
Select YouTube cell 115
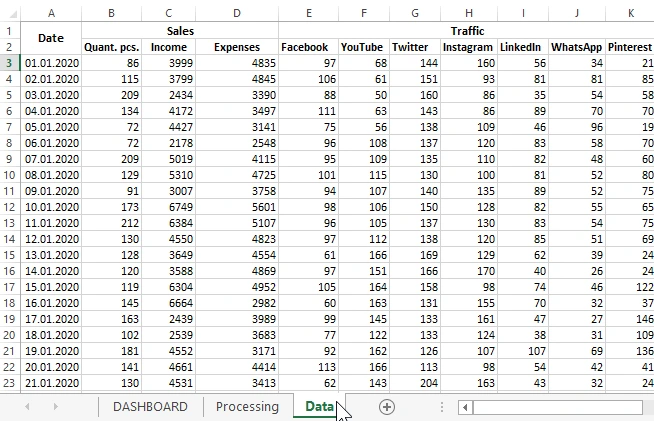(x=364, y=175)
